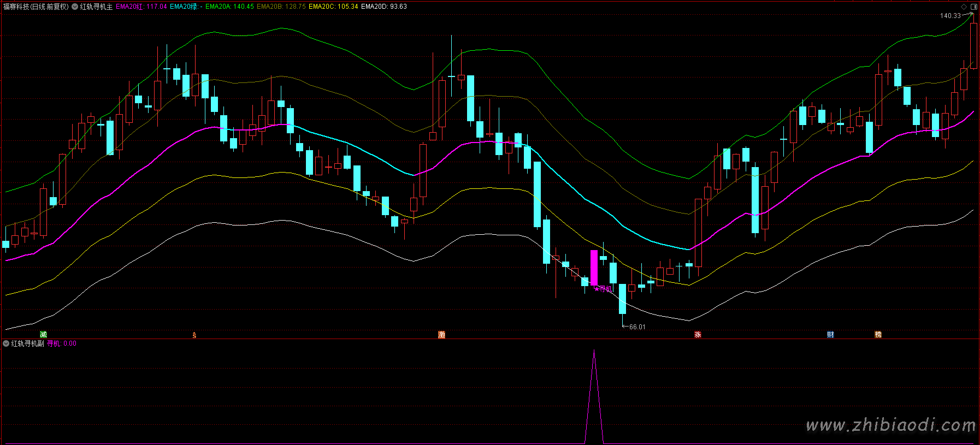This screenshot has width=980, height=445.
Task: Click the blue 财 event marker icon
Action: click(x=830, y=335)
